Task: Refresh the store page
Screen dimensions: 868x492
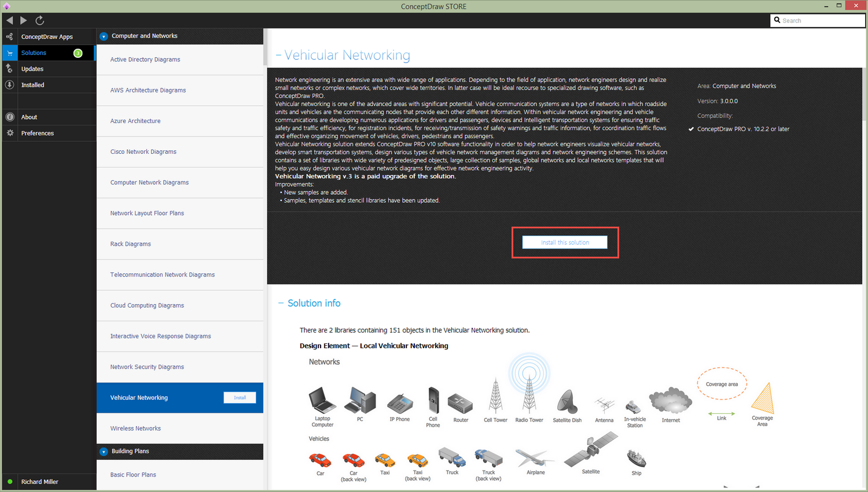Action: pos(40,20)
